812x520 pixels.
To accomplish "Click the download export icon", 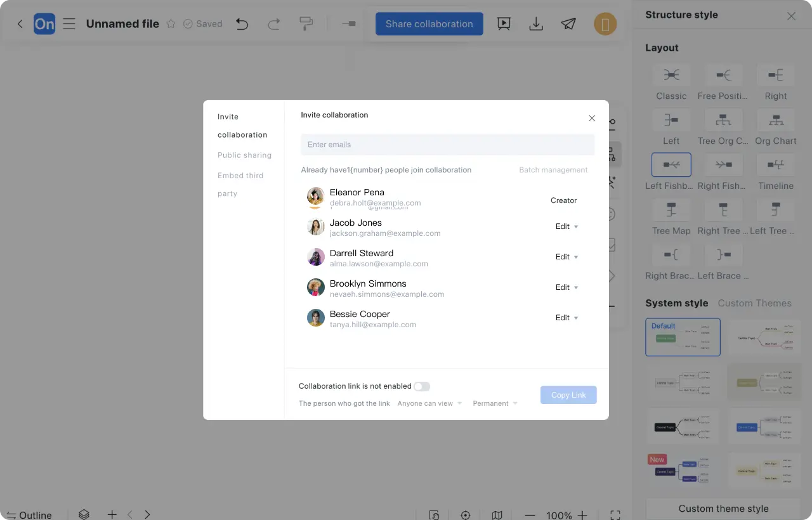I will tap(536, 24).
